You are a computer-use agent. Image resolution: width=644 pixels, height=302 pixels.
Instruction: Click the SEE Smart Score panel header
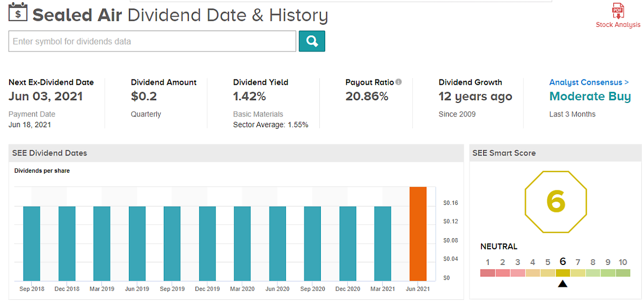click(x=555, y=153)
